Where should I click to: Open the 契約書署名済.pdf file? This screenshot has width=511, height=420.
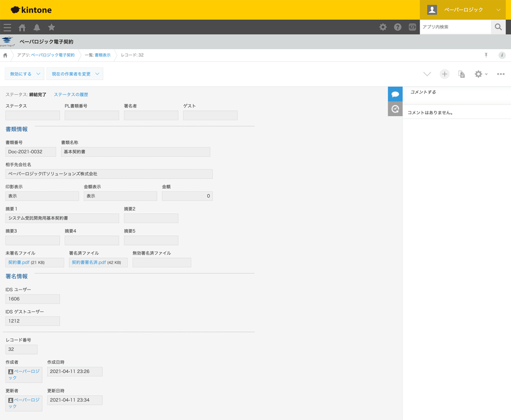point(89,262)
